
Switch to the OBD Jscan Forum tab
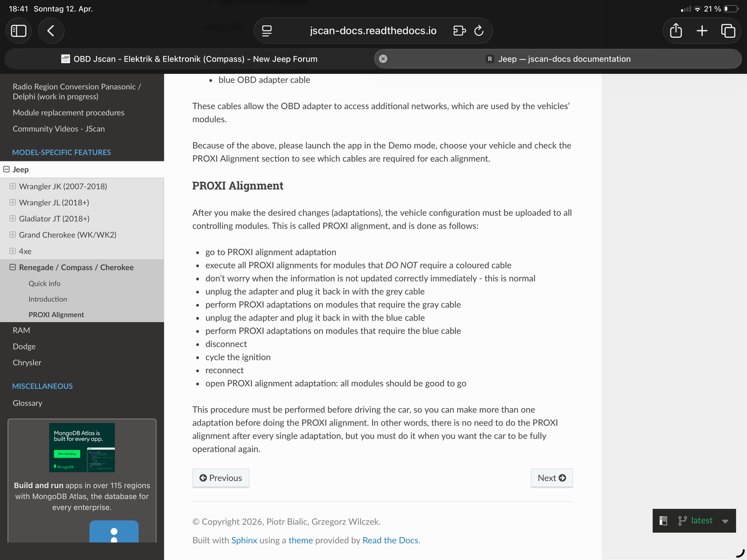click(189, 59)
